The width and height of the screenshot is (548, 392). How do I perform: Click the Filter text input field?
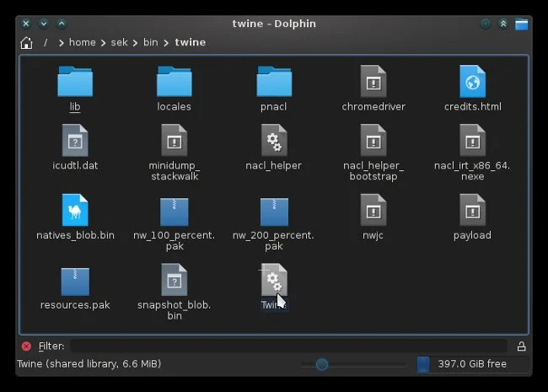pyautogui.click(x=288, y=346)
